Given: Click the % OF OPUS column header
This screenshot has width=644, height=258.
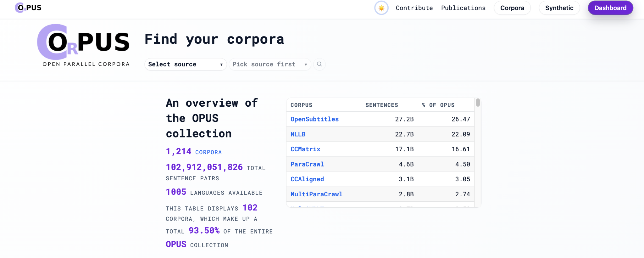Looking at the screenshot, I should (438, 105).
